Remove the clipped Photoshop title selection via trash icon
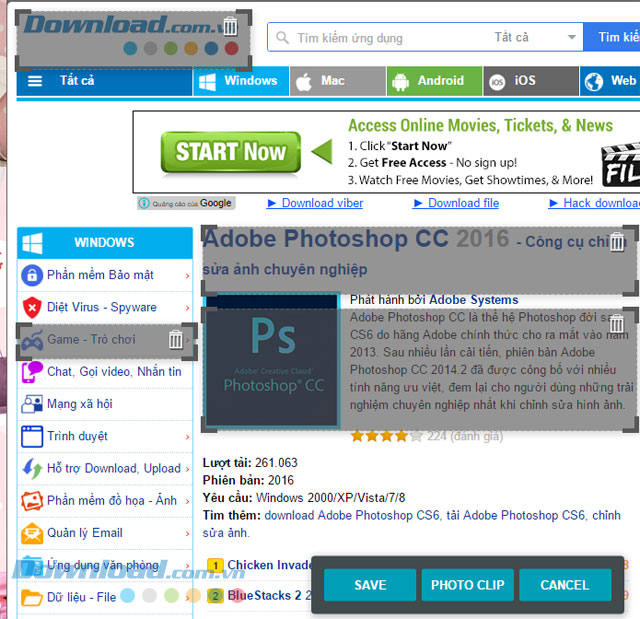 coord(617,242)
